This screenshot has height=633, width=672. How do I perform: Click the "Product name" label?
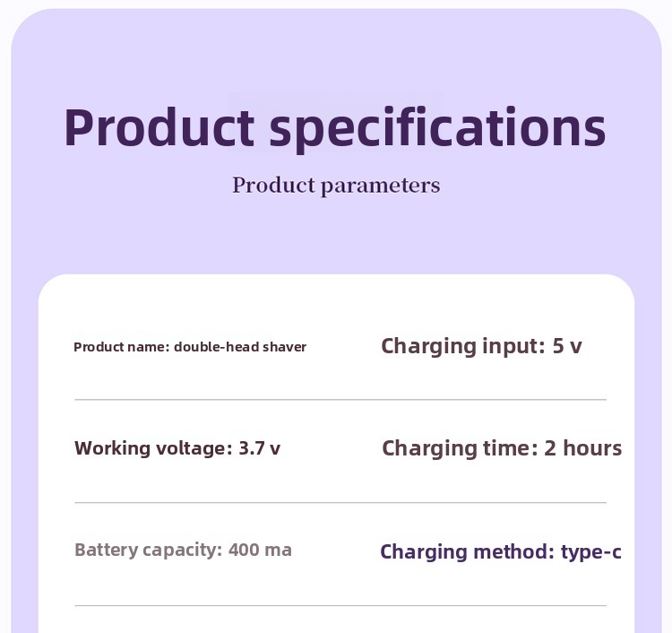(120, 347)
